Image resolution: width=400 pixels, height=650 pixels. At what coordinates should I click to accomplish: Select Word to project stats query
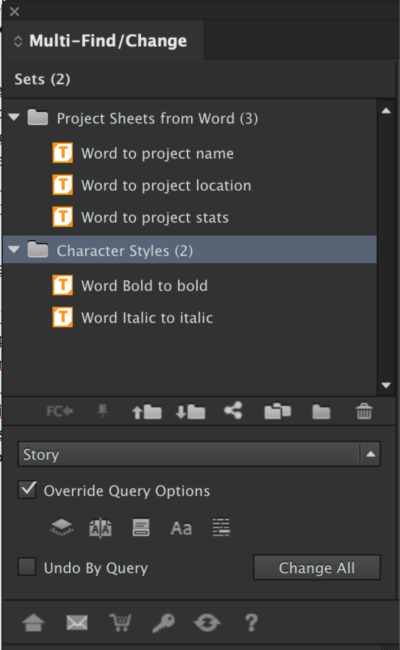click(x=155, y=217)
